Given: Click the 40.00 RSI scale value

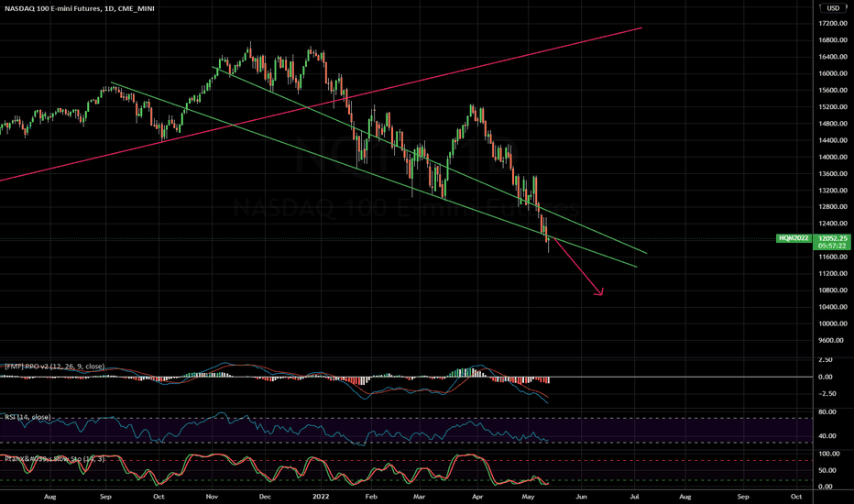Looking at the screenshot, I should (x=827, y=436).
